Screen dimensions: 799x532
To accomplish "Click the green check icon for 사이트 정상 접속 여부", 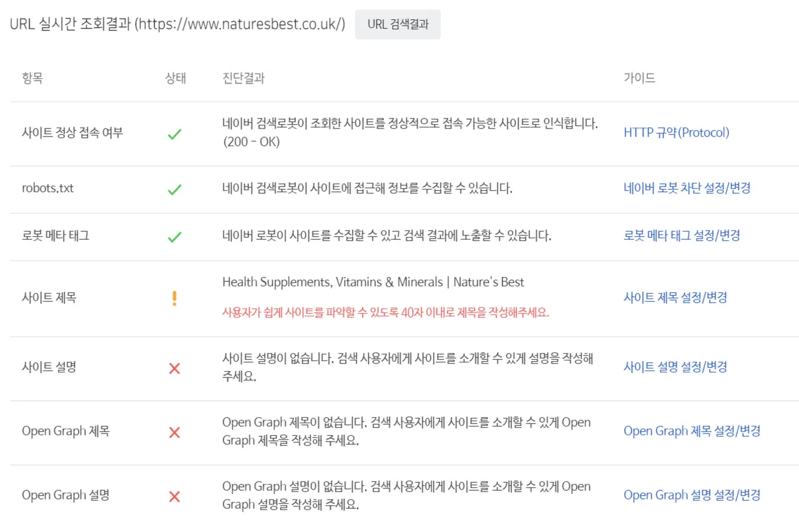I will 175,133.
